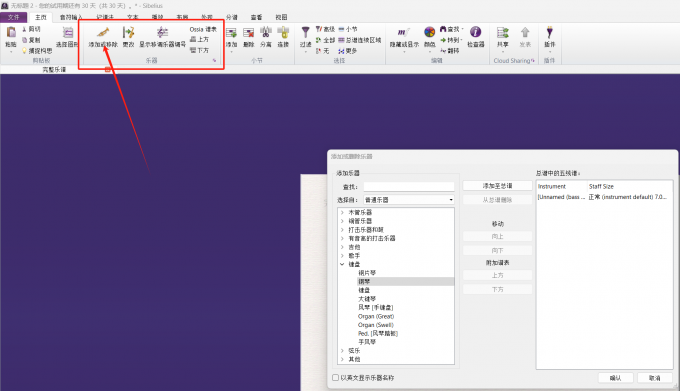Click the 从总谱删除 delete from score button
Viewport: 680px width, 391px height.
pyautogui.click(x=497, y=200)
